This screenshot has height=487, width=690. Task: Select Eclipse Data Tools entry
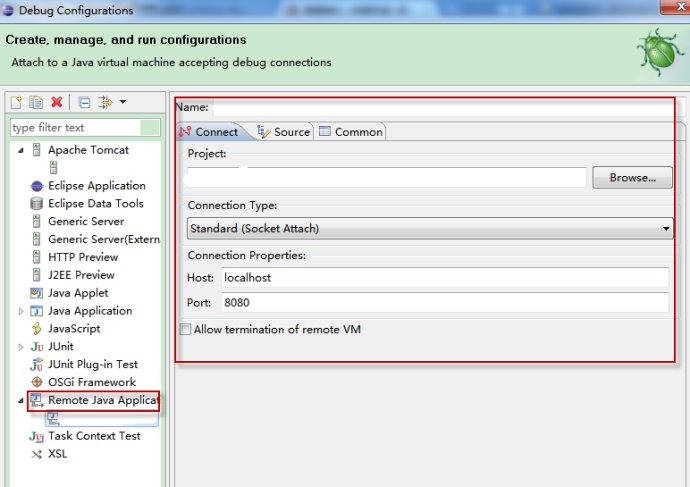pos(95,204)
